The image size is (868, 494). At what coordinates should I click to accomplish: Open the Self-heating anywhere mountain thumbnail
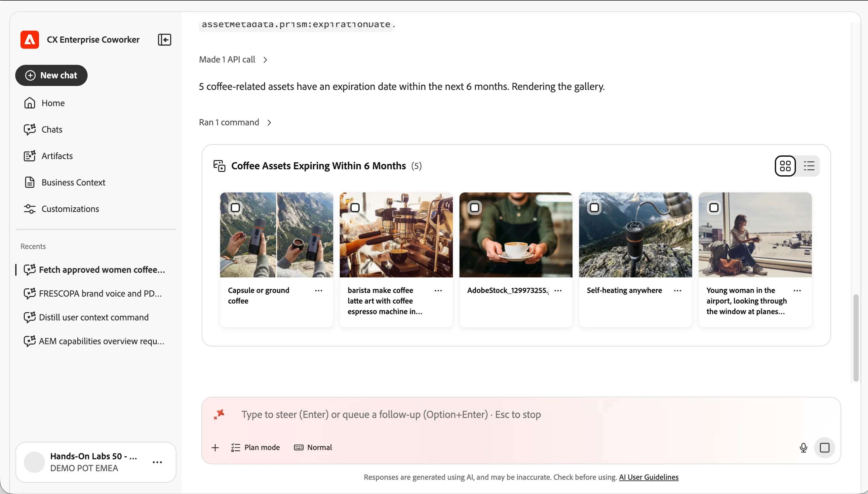[x=635, y=235]
